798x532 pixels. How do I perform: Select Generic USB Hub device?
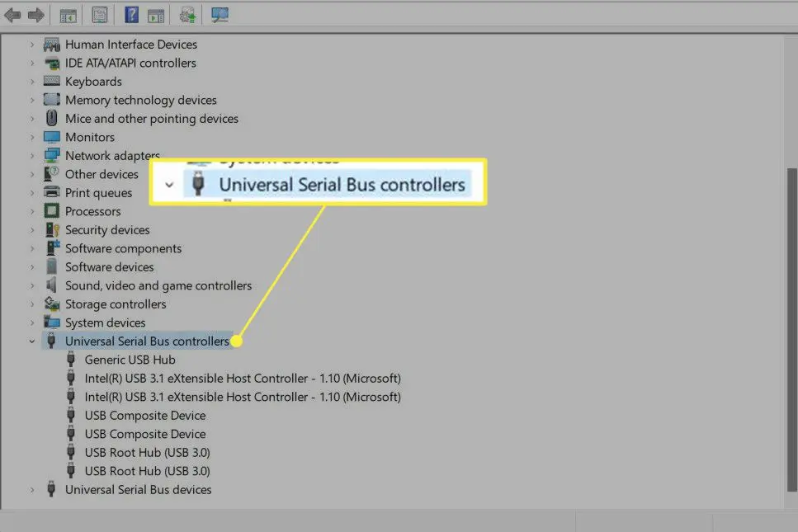[x=130, y=360]
